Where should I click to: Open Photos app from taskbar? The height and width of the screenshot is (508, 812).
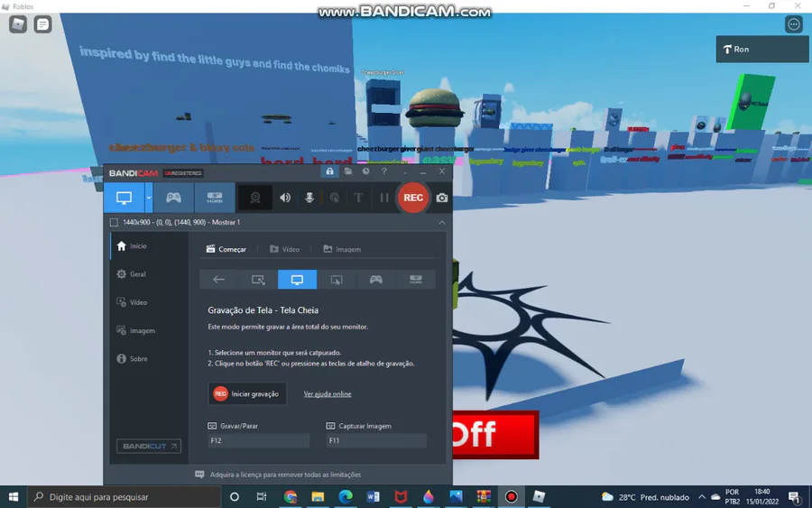pyautogui.click(x=456, y=497)
